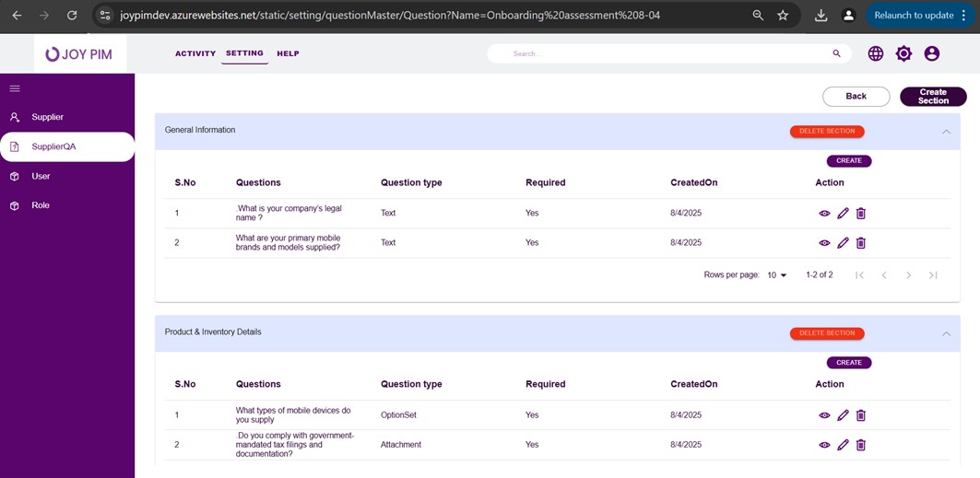980x478 pixels.
Task: Delete the General Information section
Action: click(827, 132)
